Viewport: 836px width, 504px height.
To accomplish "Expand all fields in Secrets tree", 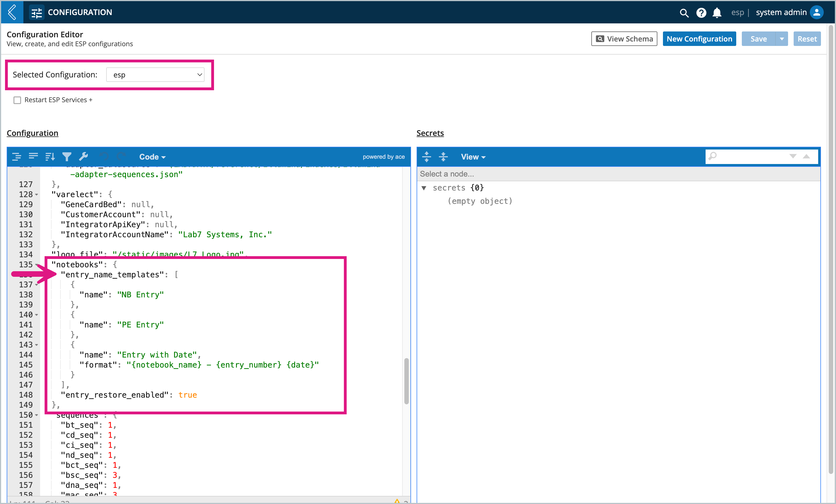I will [426, 156].
